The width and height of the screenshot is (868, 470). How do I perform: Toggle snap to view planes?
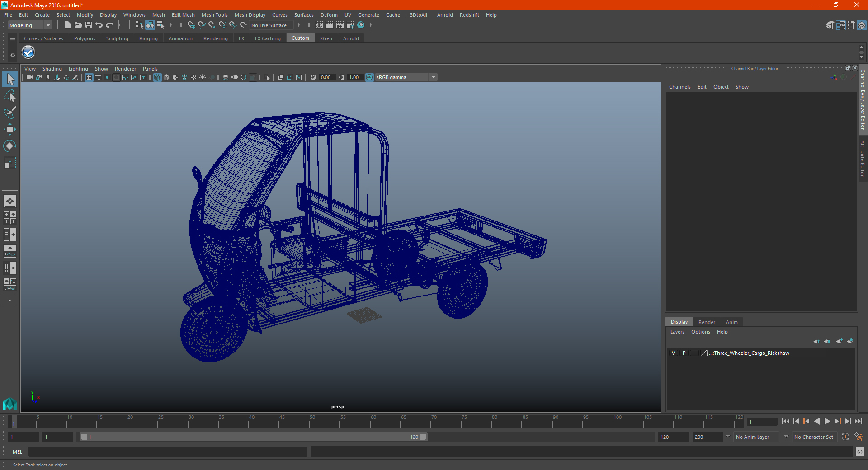(233, 25)
